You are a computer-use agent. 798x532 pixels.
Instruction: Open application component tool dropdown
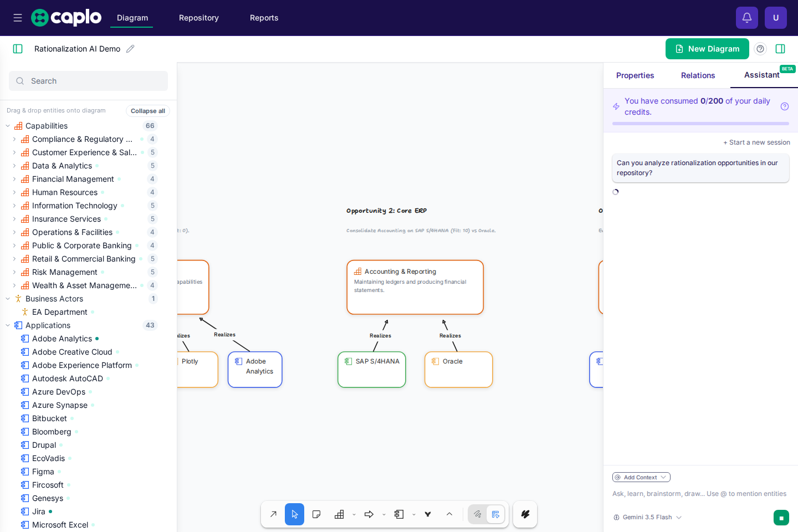point(414,515)
